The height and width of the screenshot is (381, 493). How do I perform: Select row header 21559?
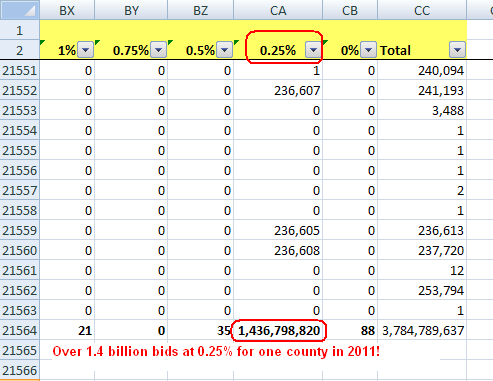(x=20, y=230)
